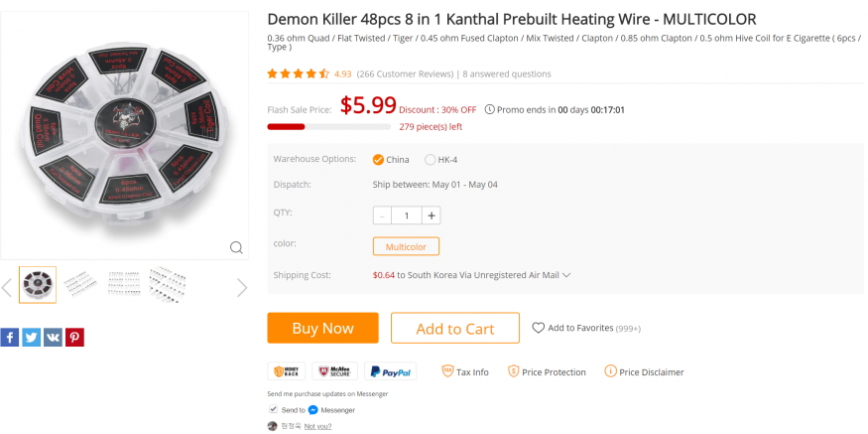Viewport: 868px width, 434px height.
Task: Click the magnifier zoom icon on product image
Action: point(236,247)
